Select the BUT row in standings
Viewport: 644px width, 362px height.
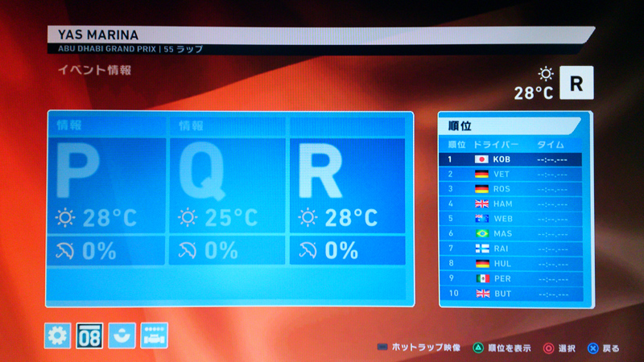pyautogui.click(x=510, y=294)
